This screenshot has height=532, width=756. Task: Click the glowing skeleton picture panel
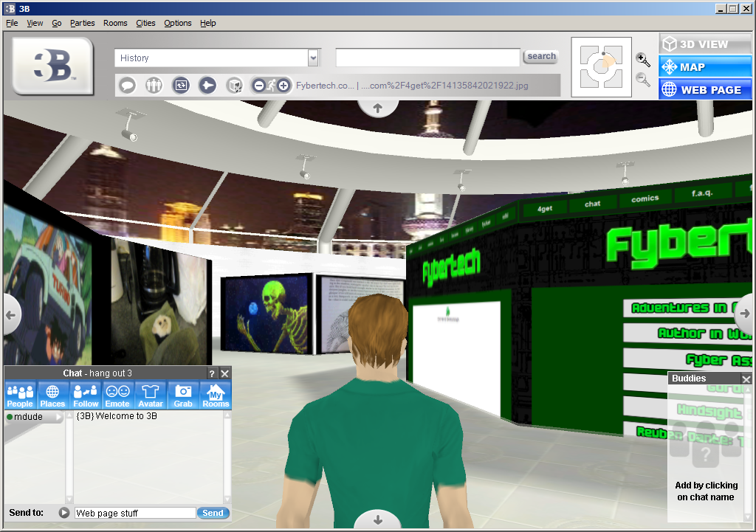click(x=266, y=314)
